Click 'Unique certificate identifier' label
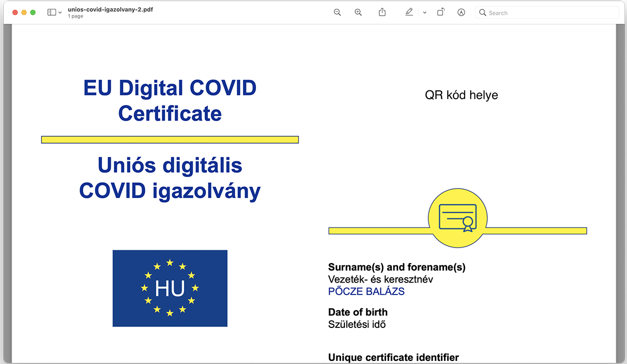627x364 pixels. coord(393,358)
